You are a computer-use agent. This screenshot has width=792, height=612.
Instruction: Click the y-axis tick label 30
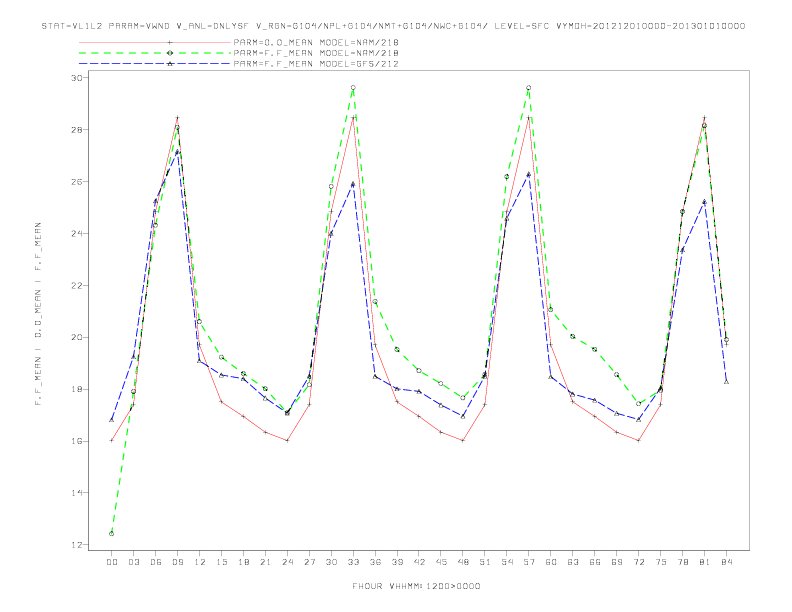(77, 78)
